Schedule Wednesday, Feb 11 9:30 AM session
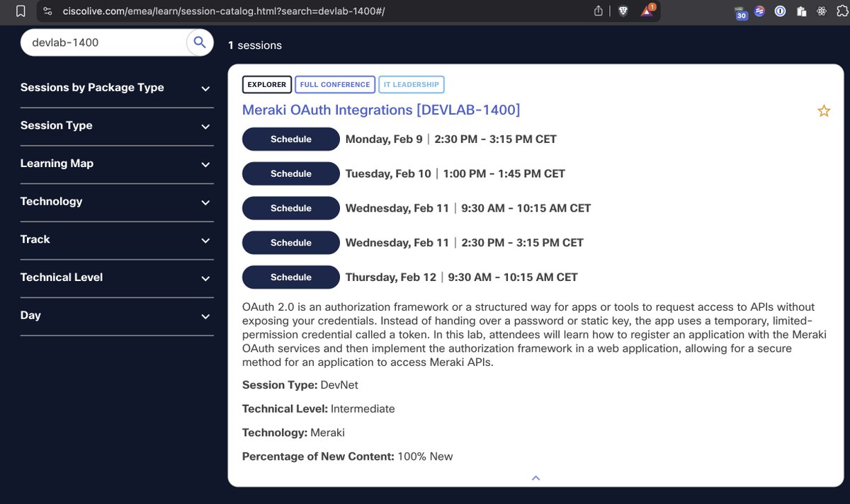This screenshot has width=850, height=504. (291, 208)
